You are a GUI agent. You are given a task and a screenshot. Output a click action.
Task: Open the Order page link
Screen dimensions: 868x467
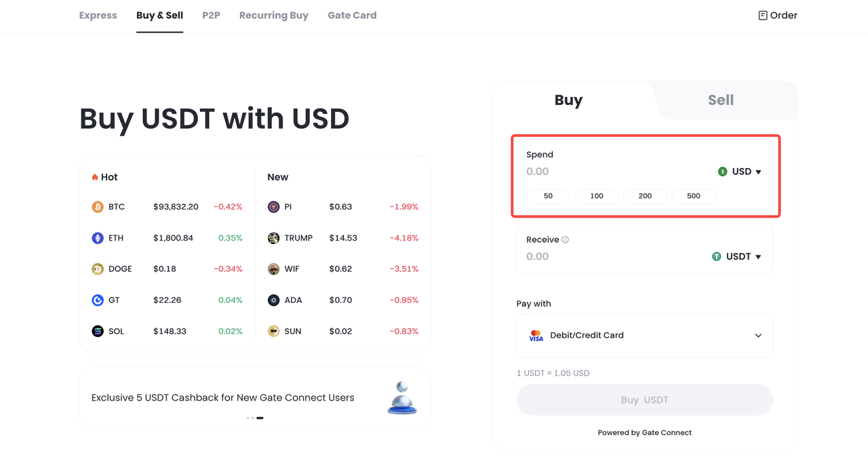pyautogui.click(x=777, y=16)
